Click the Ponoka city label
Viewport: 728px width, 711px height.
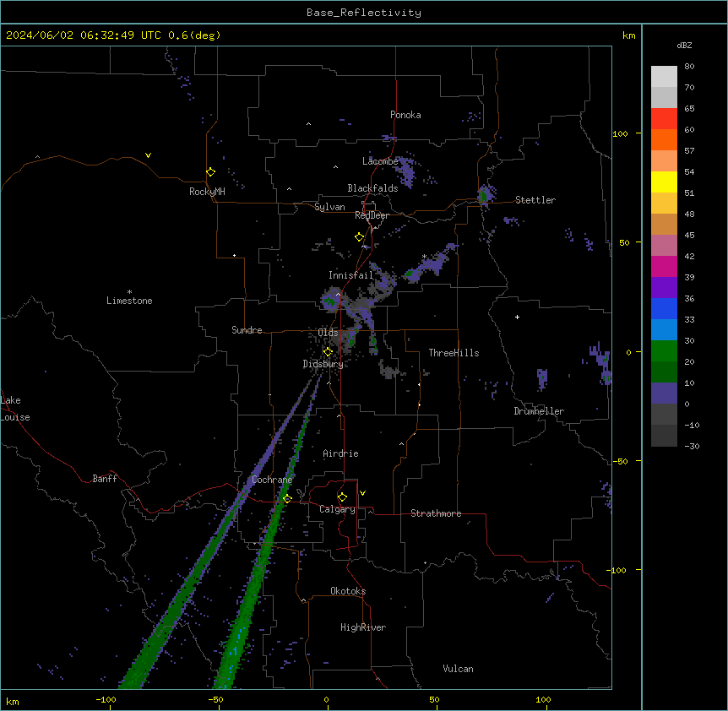[405, 115]
